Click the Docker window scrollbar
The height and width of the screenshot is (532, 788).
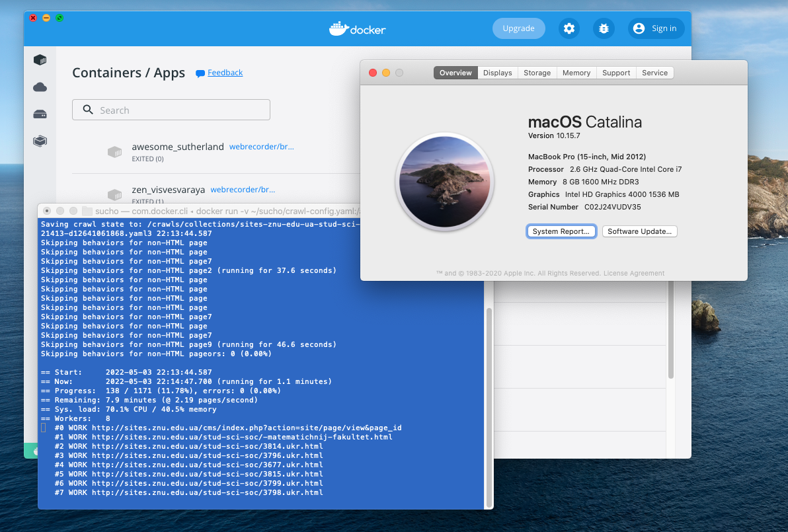click(670, 329)
